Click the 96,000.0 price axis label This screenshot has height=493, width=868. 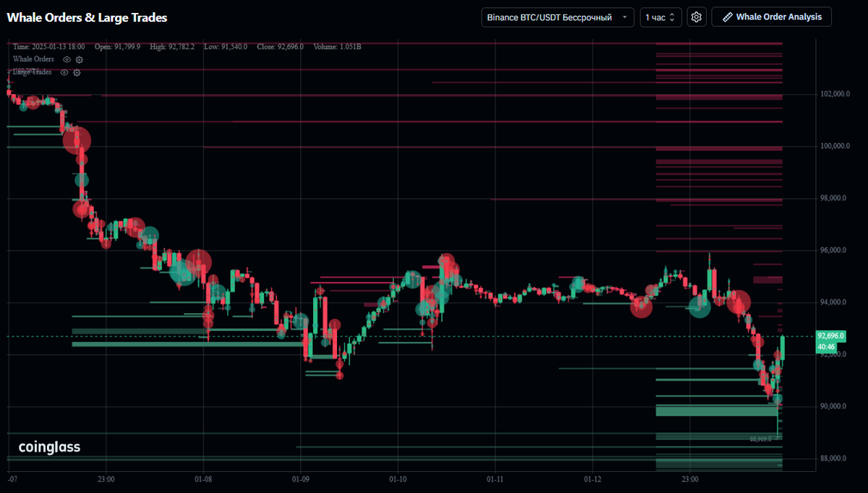click(833, 250)
